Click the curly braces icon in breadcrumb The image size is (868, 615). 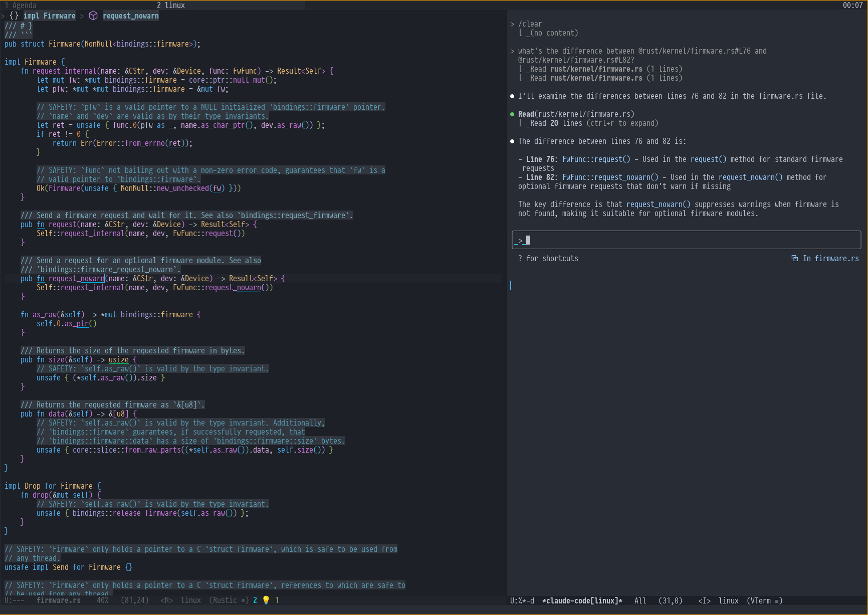coord(14,16)
